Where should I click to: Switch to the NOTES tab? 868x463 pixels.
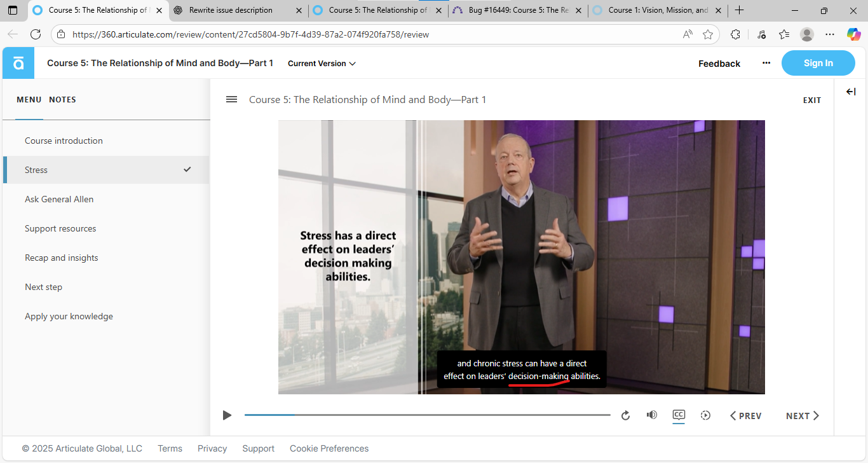click(x=62, y=99)
